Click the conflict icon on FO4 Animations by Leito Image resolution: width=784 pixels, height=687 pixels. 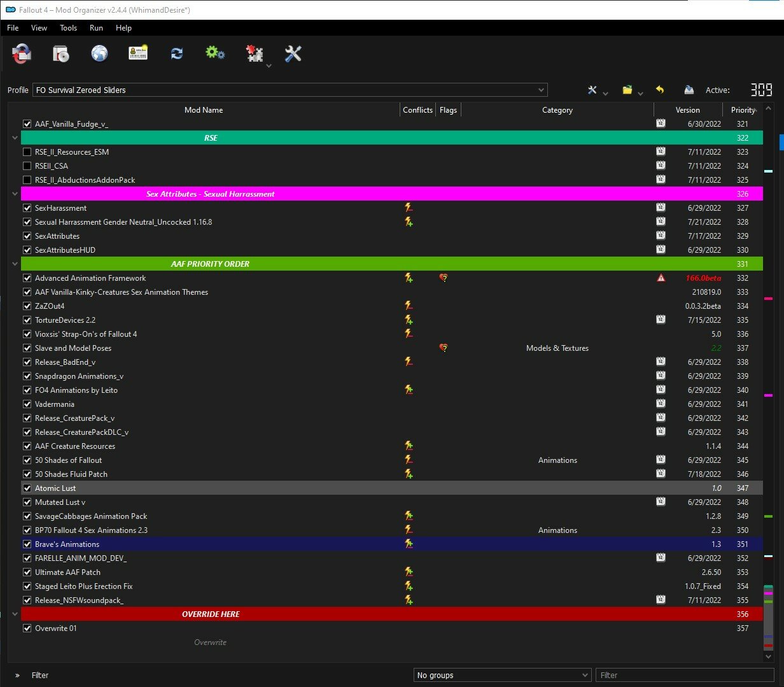[409, 390]
